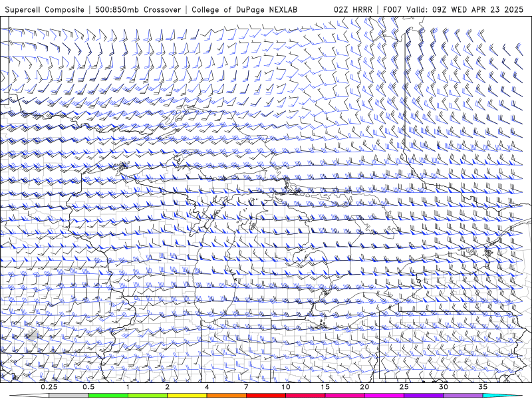Click the colorbar label 35

[x=483, y=387]
